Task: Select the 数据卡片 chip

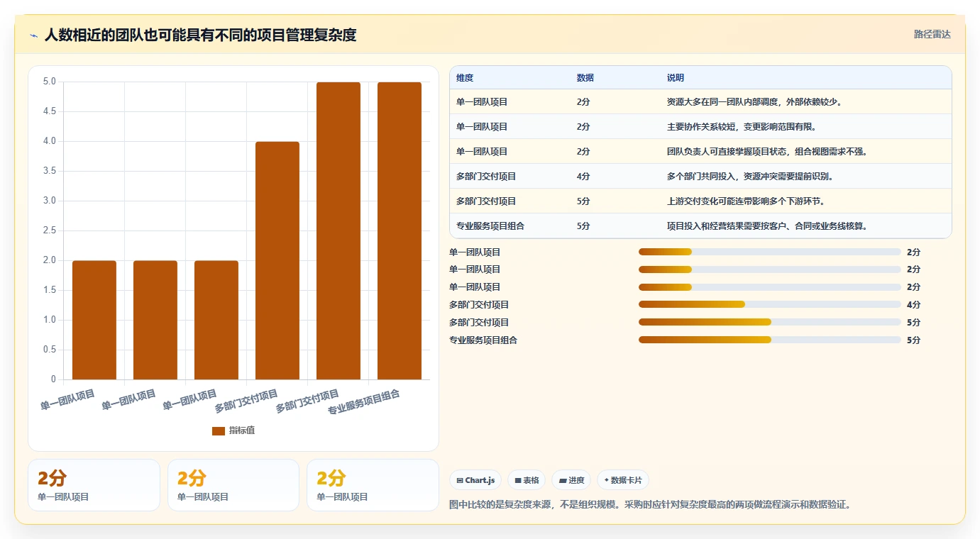Action: point(623,480)
